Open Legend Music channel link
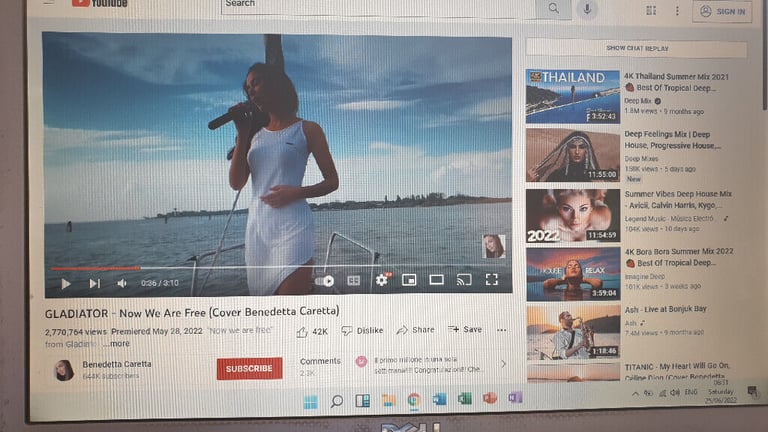This screenshot has height=432, width=768. click(x=669, y=218)
